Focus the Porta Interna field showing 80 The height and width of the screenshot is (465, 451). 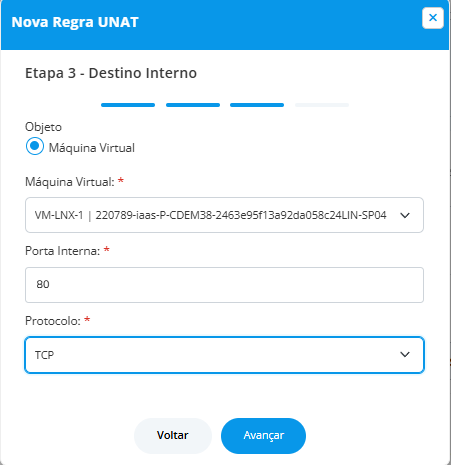click(224, 285)
